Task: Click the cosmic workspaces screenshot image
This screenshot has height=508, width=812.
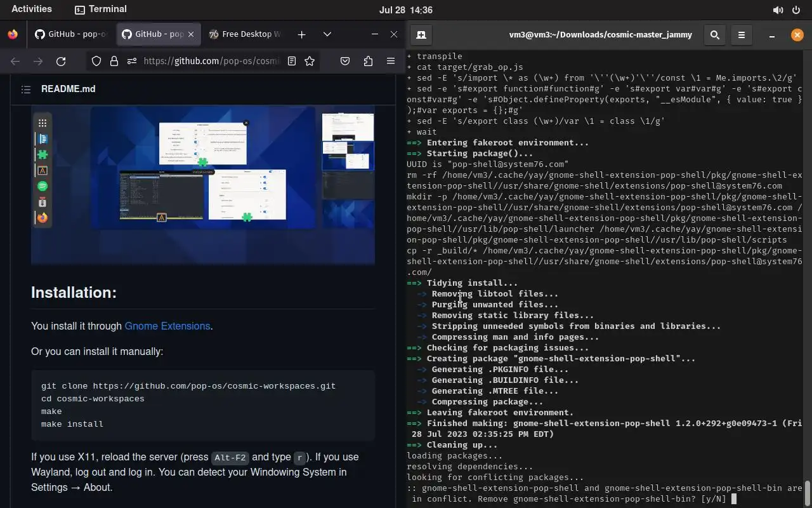Action: click(203, 184)
